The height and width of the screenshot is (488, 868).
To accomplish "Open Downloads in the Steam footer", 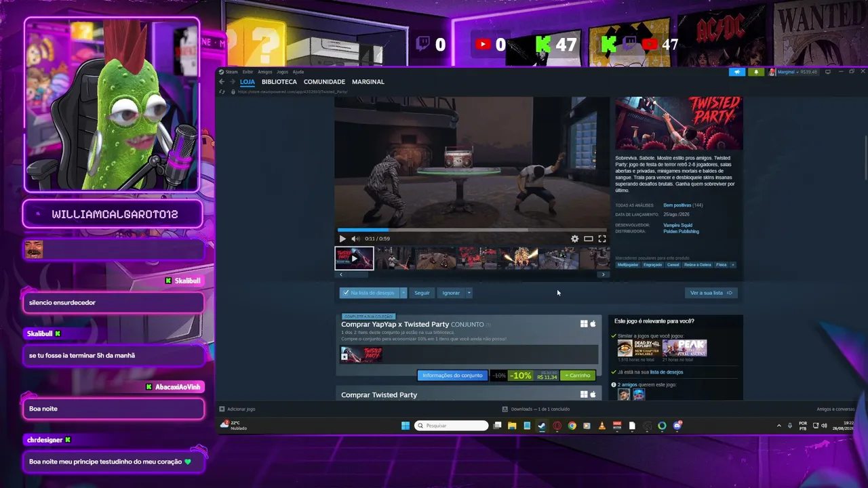I will [536, 409].
